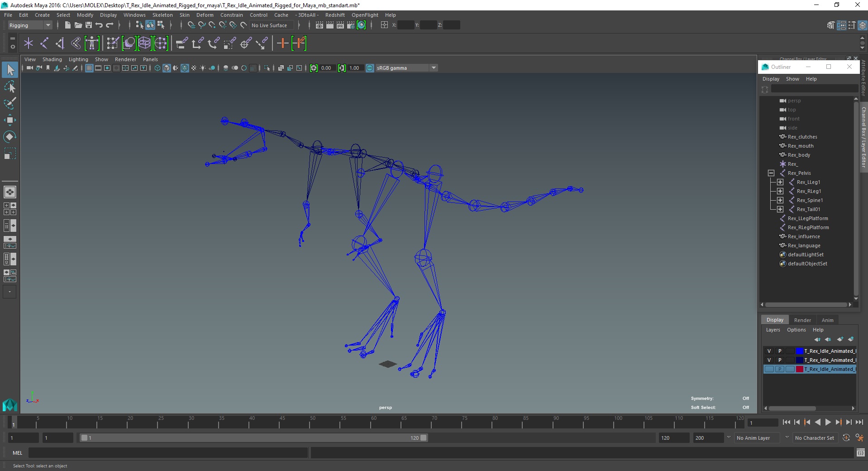Expand the Rex_Tail01 node
This screenshot has width=868, height=471.
point(780,209)
